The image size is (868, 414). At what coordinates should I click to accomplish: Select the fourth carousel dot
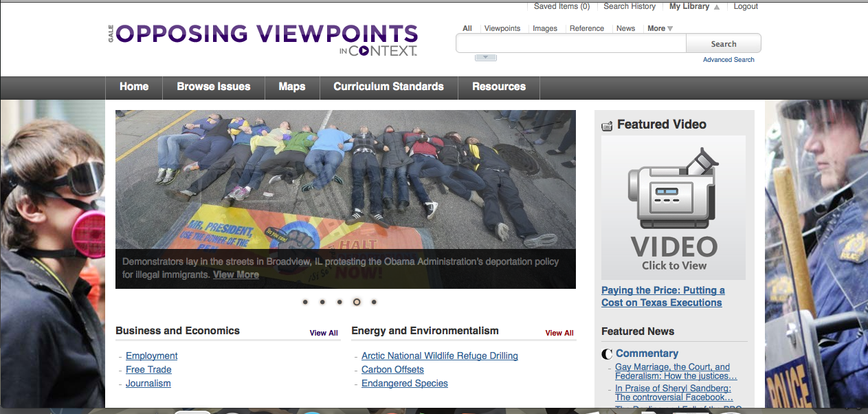357,302
